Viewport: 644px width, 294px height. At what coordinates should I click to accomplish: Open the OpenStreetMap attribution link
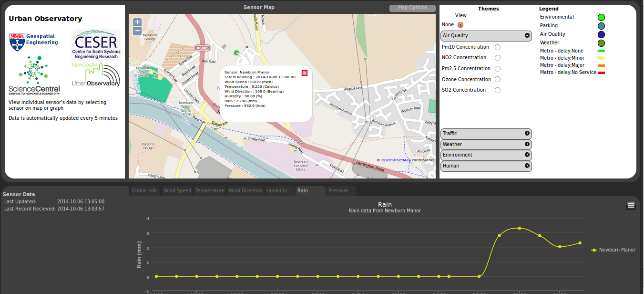coord(396,160)
